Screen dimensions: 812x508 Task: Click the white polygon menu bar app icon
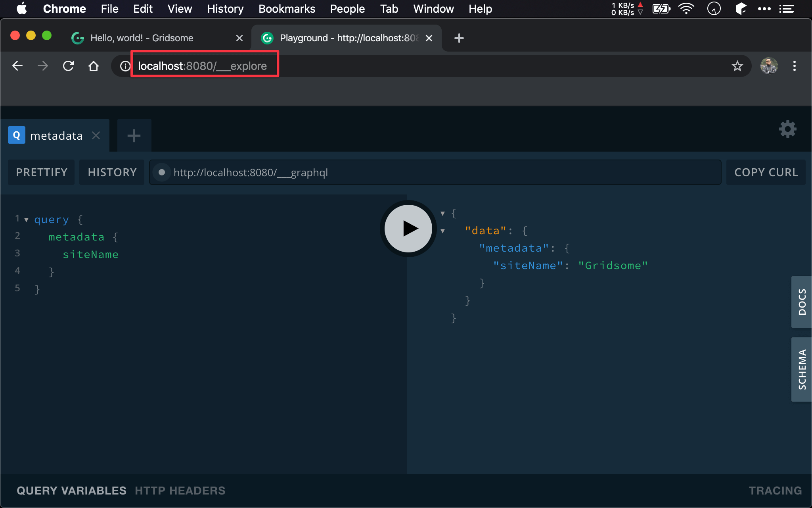[740, 9]
